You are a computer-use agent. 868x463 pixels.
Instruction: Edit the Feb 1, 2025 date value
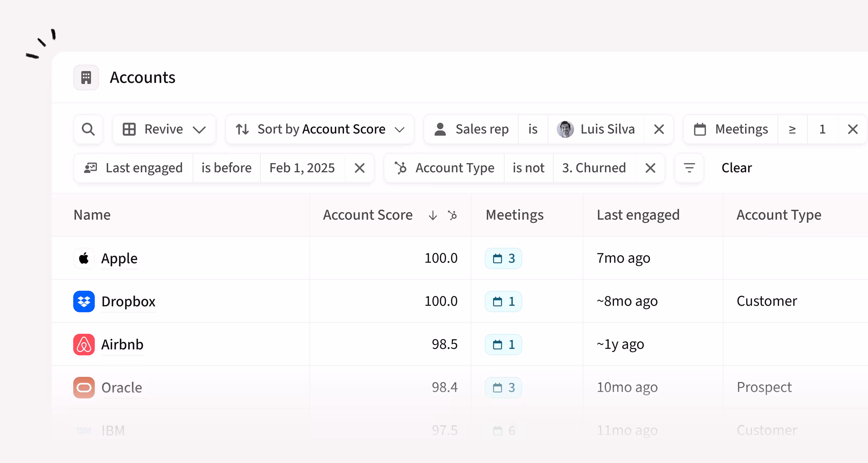[302, 168]
